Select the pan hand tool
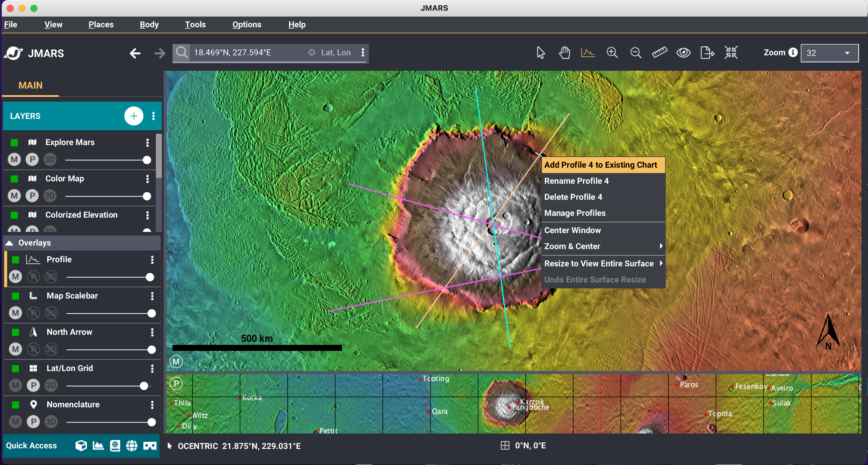868x465 pixels. coord(564,53)
